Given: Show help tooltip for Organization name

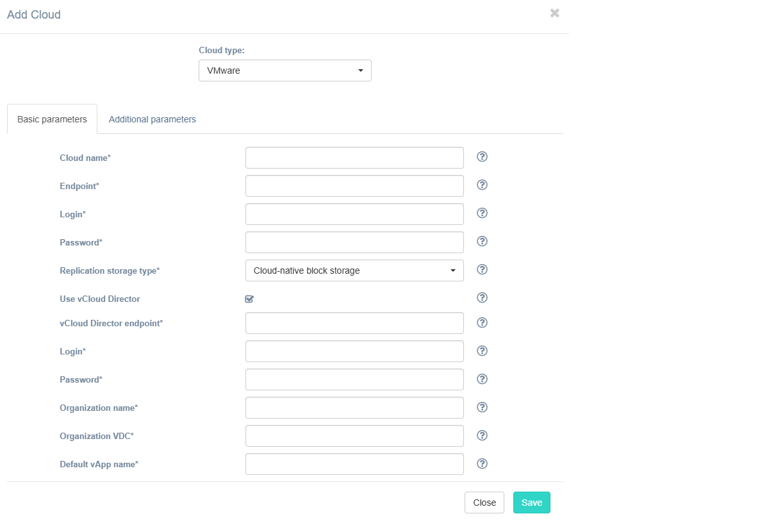Looking at the screenshot, I should tap(483, 407).
